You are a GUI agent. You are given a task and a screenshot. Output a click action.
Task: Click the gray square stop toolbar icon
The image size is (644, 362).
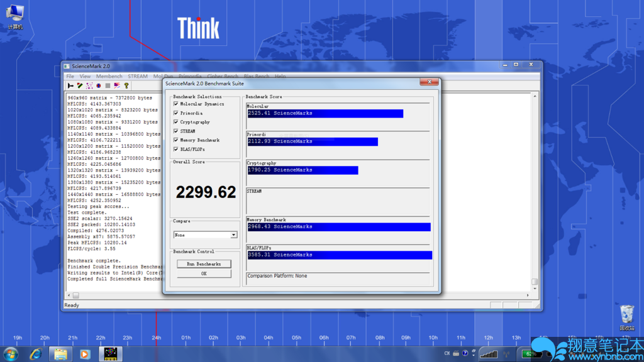[x=108, y=85]
